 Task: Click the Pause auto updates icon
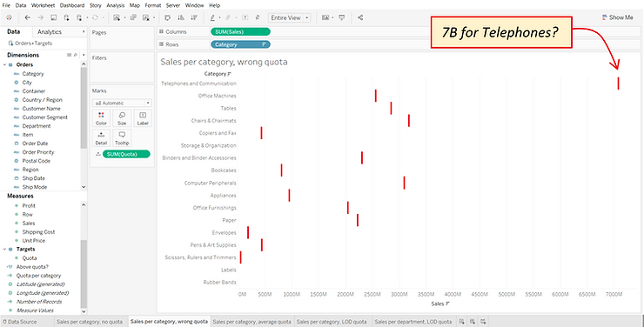click(x=79, y=17)
